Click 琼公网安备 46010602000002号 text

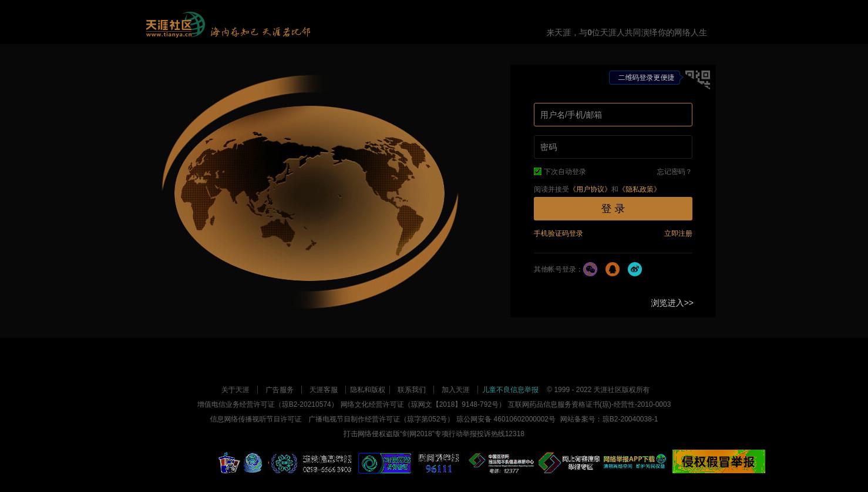[x=506, y=419]
